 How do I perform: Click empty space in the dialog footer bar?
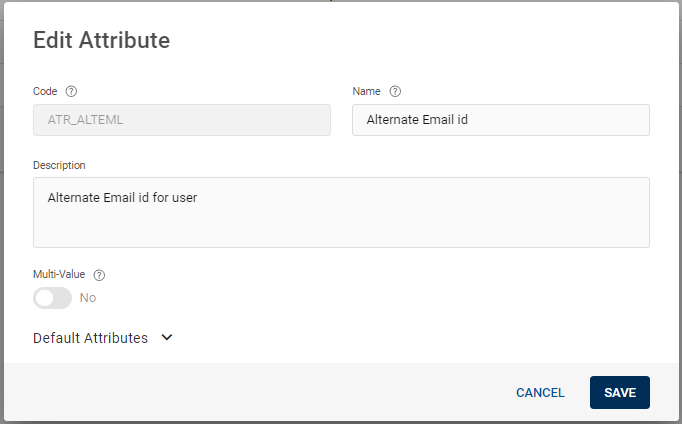pyautogui.click(x=250, y=393)
